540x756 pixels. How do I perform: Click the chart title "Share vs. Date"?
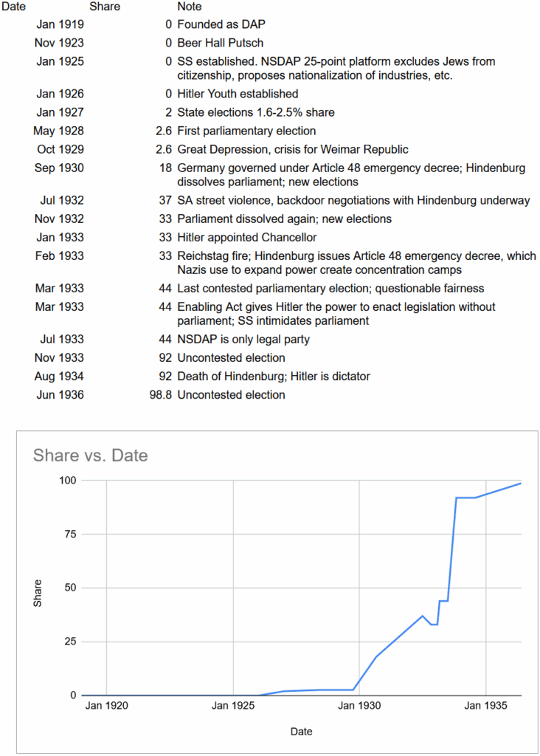tap(90, 455)
